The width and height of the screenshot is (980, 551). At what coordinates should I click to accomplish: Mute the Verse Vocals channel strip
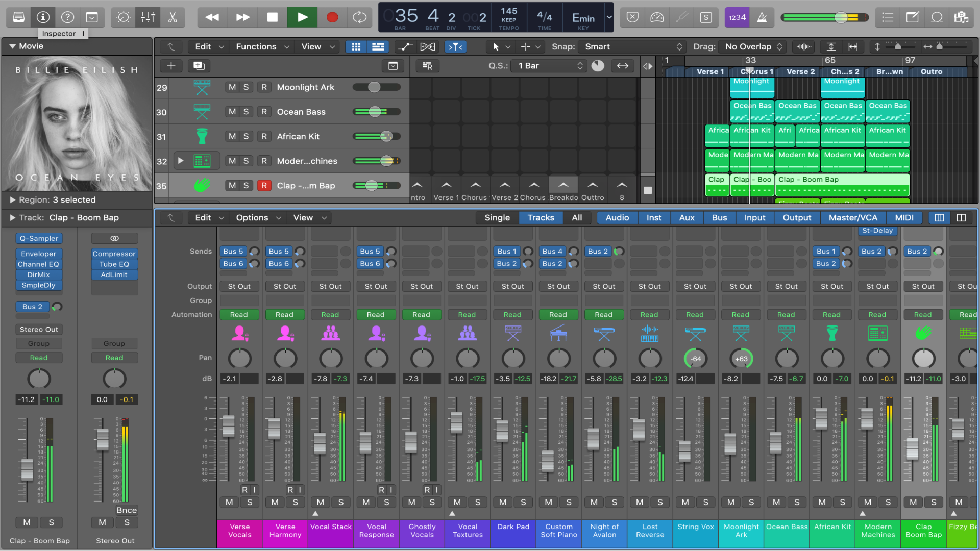[229, 503]
